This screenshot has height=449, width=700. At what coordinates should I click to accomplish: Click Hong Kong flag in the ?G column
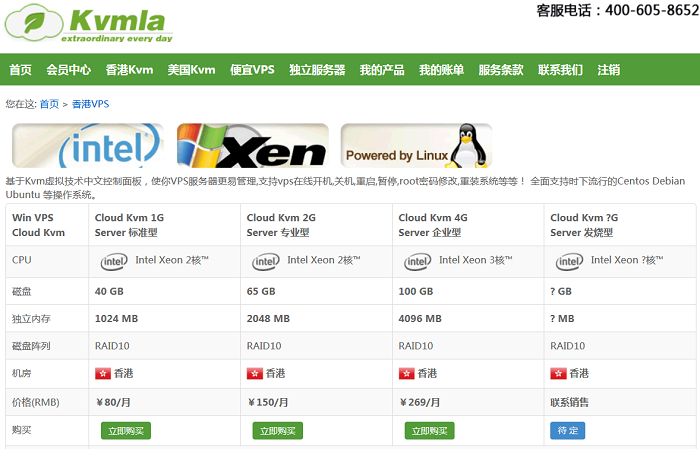558,374
